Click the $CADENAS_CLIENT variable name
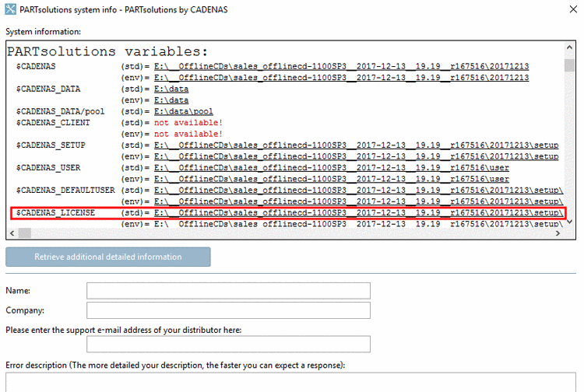This screenshot has width=584, height=392. pyautogui.click(x=53, y=123)
